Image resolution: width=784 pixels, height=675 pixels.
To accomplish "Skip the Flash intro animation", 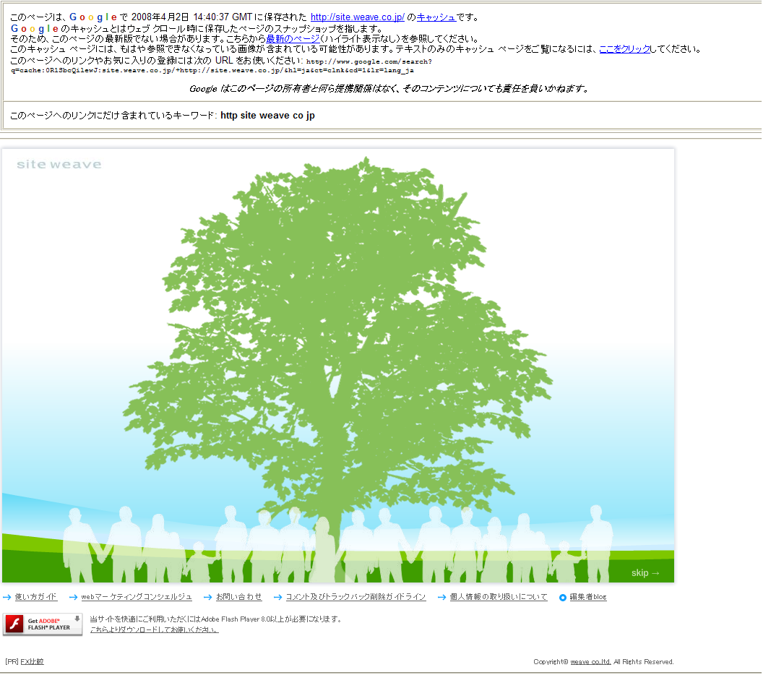I will pos(645,573).
